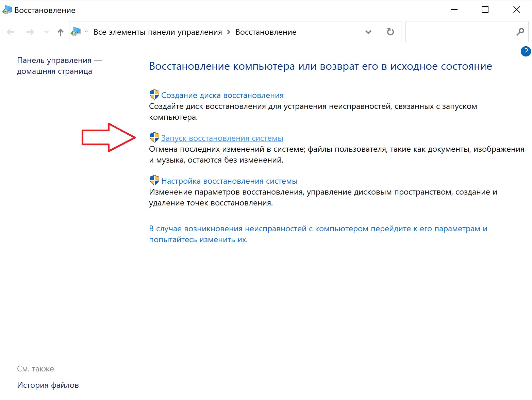Screen dimensions: 532x400
Task: Select Все элементы панели управления breadcrumb
Action: pyautogui.click(x=158, y=32)
